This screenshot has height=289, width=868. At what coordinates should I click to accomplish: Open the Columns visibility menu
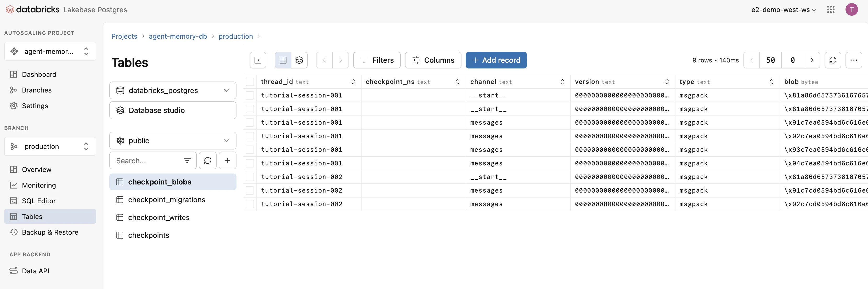[x=433, y=60]
